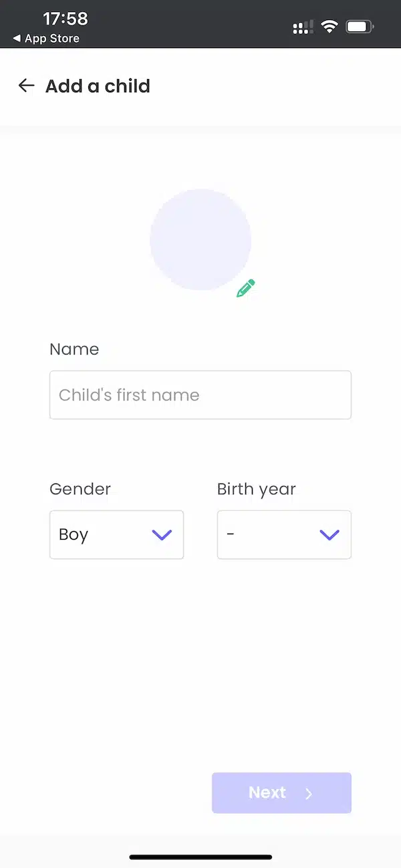
Task: Click the Name field label
Action: [x=74, y=349]
